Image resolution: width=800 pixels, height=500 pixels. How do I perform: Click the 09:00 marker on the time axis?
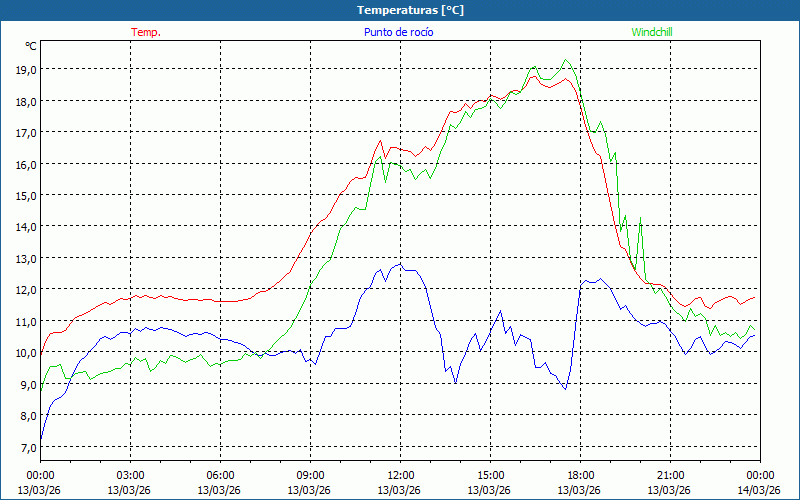point(310,475)
